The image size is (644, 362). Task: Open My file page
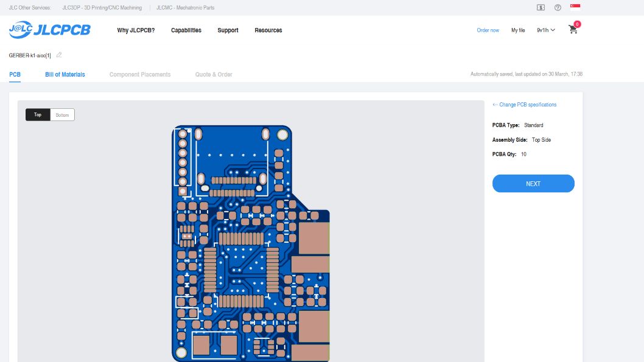(x=517, y=30)
